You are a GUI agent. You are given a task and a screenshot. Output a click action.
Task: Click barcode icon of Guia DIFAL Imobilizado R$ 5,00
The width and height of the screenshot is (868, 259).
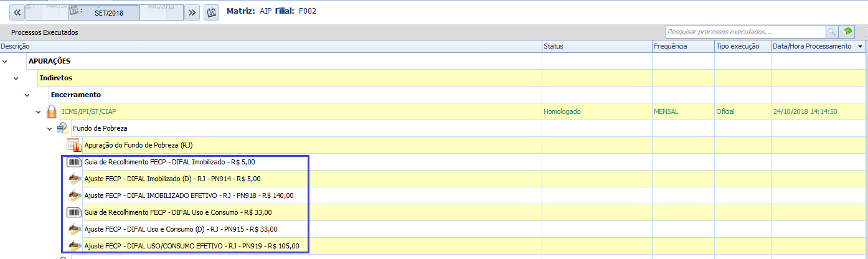point(74,162)
